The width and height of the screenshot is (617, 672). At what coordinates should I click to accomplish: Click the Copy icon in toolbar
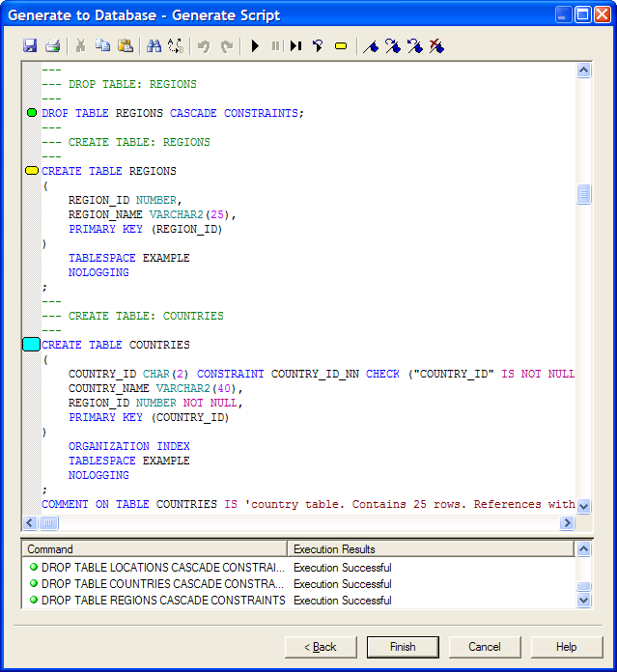103,45
